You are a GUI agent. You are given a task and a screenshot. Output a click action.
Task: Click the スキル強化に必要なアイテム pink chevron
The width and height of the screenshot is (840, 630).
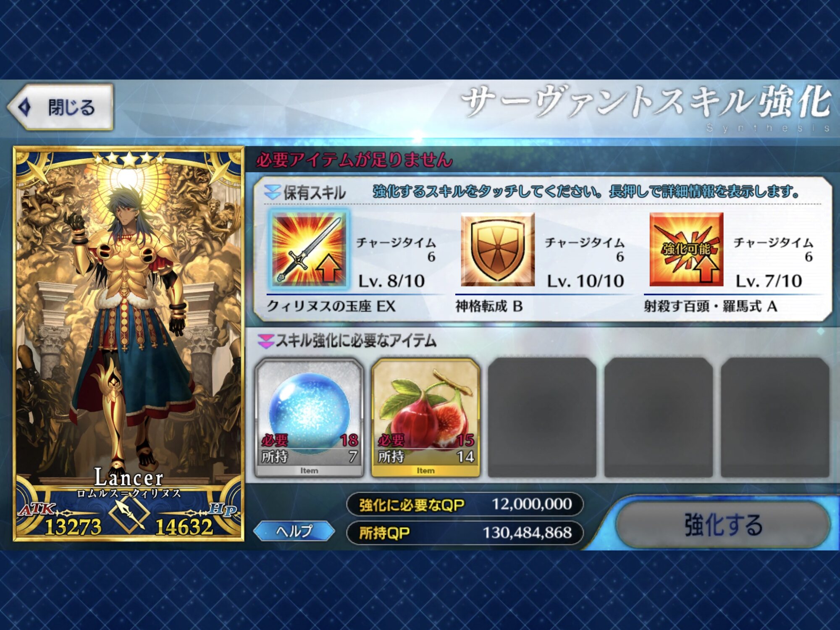click(x=266, y=341)
